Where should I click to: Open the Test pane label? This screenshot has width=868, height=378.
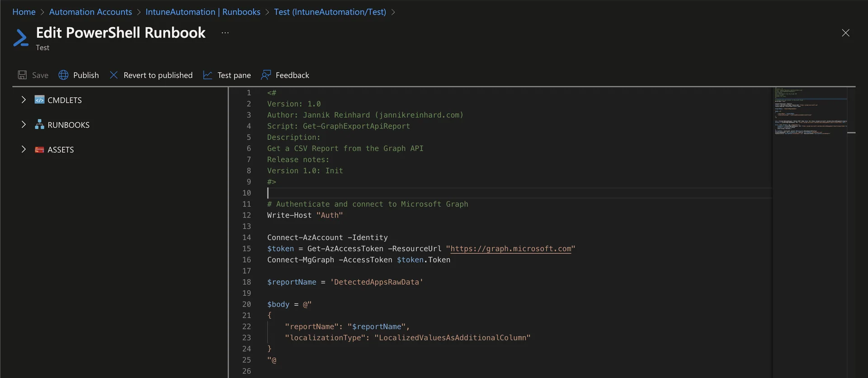(x=234, y=75)
